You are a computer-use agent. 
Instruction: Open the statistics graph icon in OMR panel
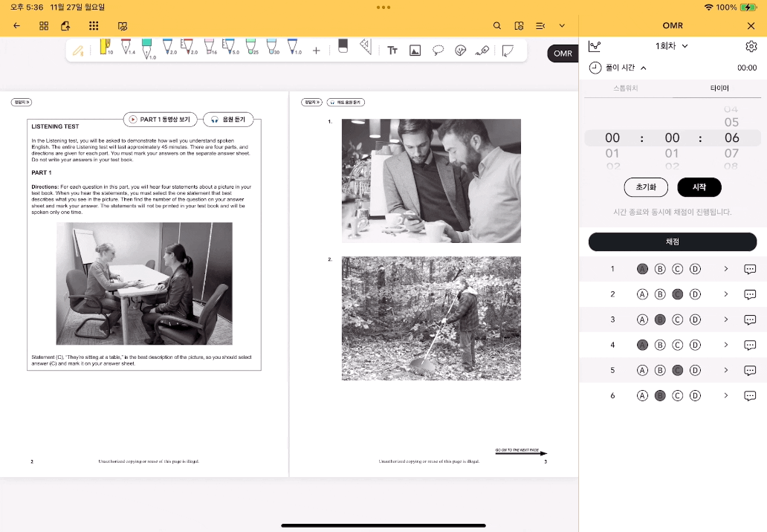click(595, 46)
